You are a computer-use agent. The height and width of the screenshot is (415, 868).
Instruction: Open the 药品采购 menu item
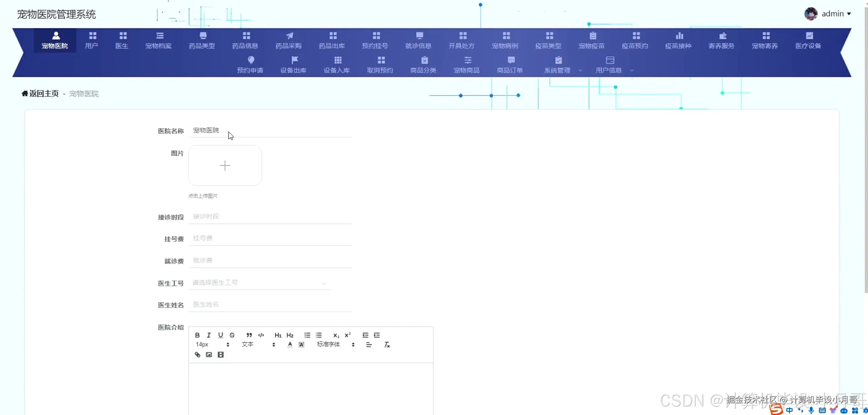[289, 40]
